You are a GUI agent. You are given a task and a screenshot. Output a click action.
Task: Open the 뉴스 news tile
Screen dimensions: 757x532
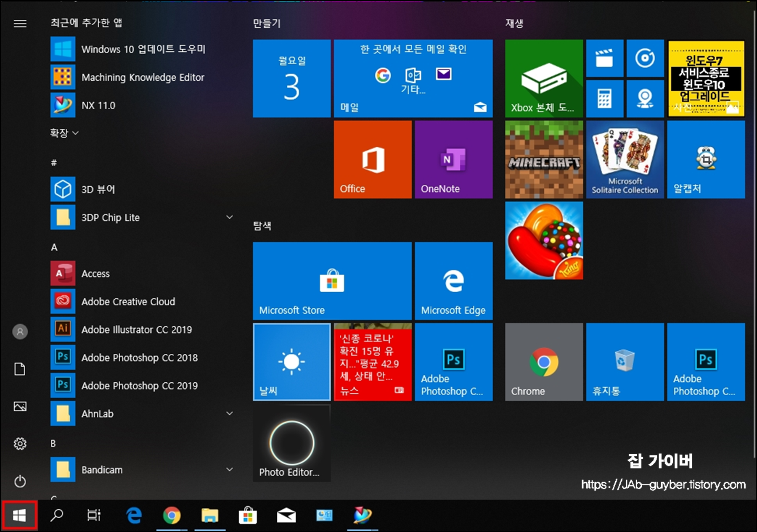click(x=373, y=362)
